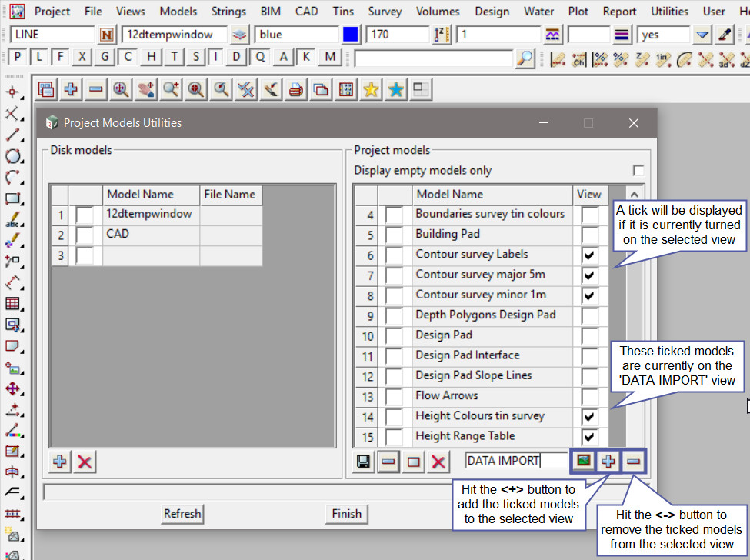Image resolution: width=750 pixels, height=560 pixels.
Task: Click the magnifier search icon beside search field
Action: point(525,58)
